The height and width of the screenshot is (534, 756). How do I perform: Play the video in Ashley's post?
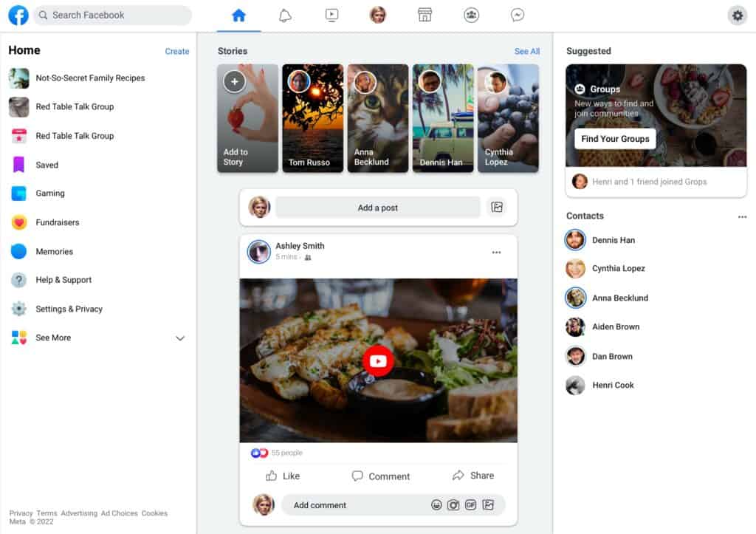(x=378, y=361)
